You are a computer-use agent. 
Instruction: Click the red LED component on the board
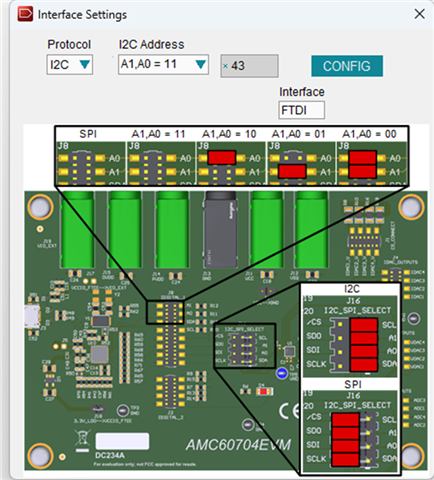264,391
